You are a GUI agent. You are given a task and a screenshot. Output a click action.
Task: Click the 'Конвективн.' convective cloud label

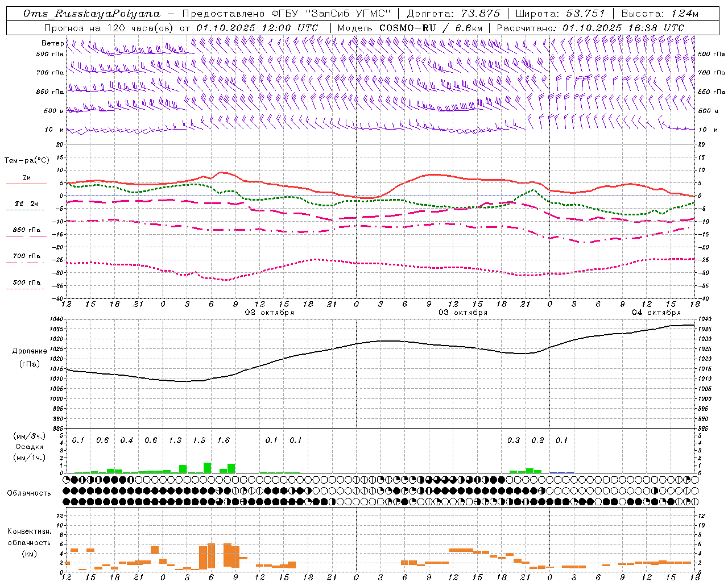pyautogui.click(x=29, y=531)
